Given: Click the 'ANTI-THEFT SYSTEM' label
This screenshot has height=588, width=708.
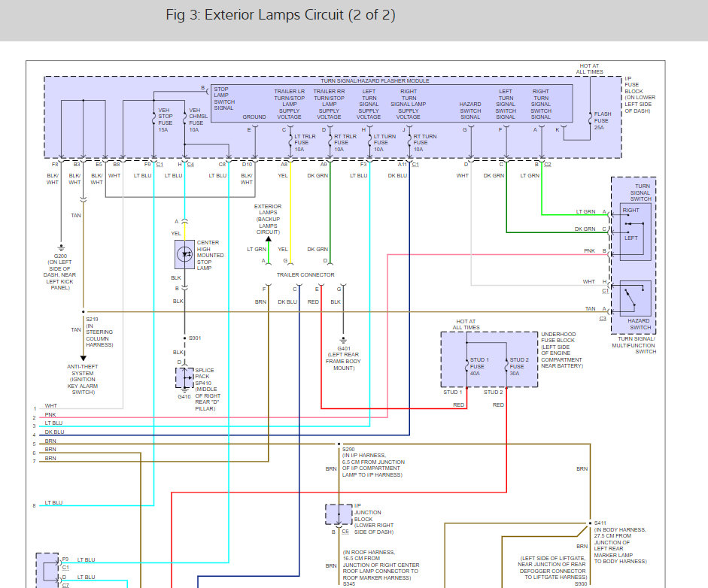Looking at the screenshot, I should [83, 380].
